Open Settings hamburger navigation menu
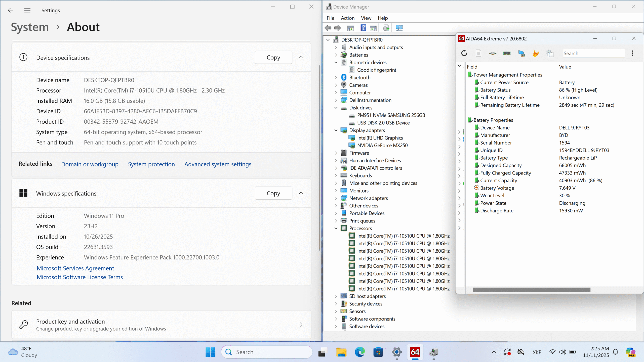644x362 pixels. tap(27, 10)
